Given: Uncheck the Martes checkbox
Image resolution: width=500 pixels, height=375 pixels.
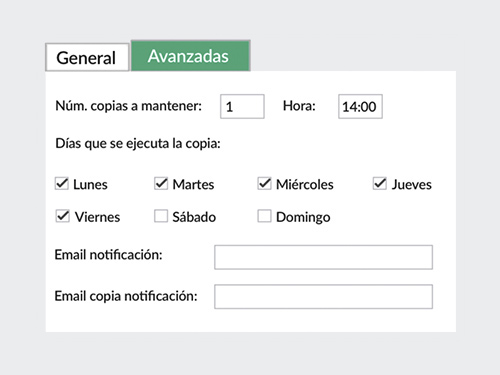Looking at the screenshot, I should pyautogui.click(x=161, y=184).
